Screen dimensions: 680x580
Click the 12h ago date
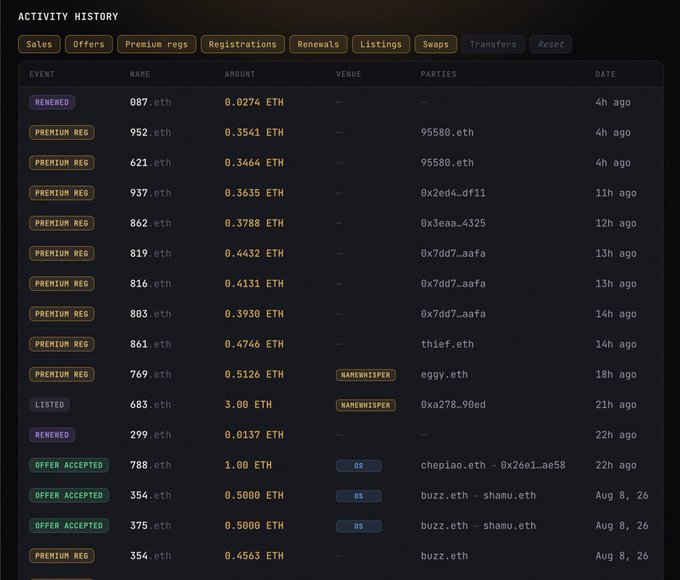[x=616, y=223]
